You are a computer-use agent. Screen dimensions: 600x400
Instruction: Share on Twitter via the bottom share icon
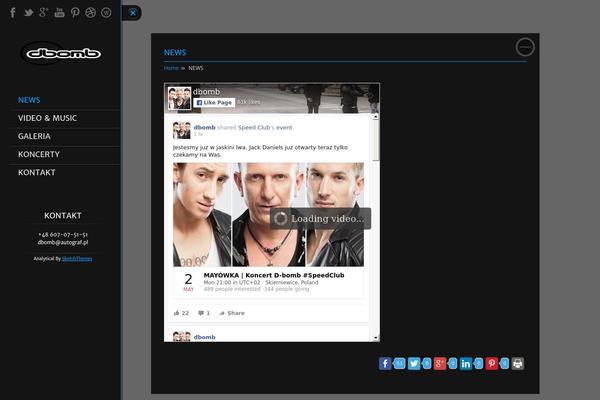(414, 363)
